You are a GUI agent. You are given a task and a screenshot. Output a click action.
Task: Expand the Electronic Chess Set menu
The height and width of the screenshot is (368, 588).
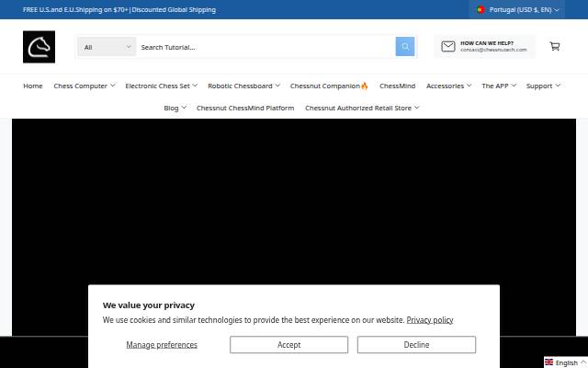pos(162,86)
